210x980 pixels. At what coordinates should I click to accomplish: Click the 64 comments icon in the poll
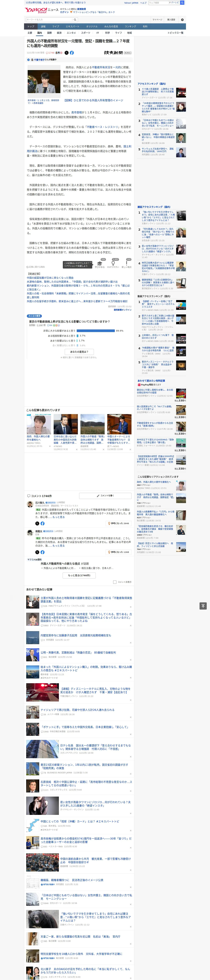click(50, 325)
